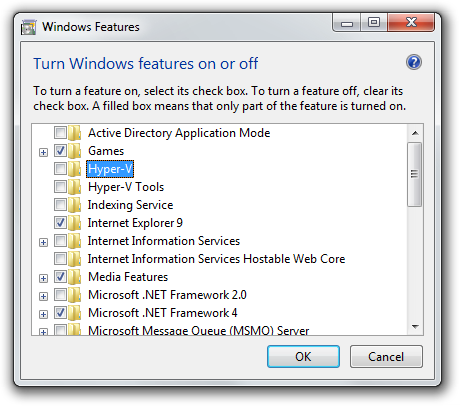This screenshot has width=460, height=406.
Task: Select the highlighted Hyper-V label
Action: pos(110,169)
